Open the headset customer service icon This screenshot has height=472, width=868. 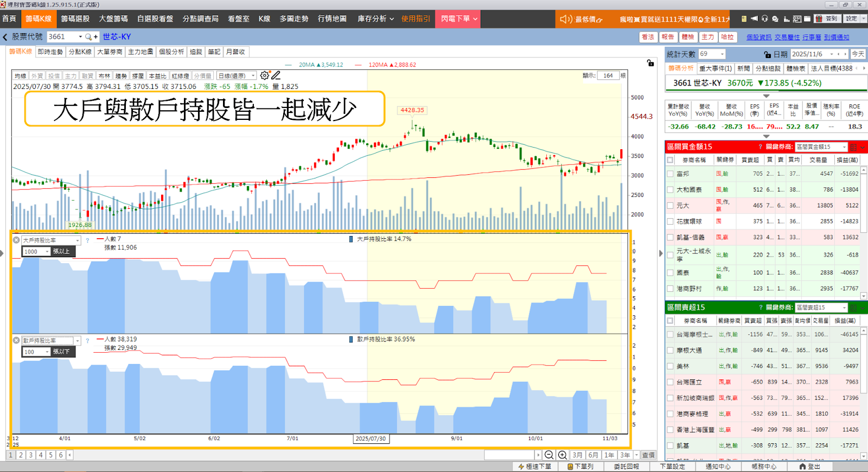point(764,18)
